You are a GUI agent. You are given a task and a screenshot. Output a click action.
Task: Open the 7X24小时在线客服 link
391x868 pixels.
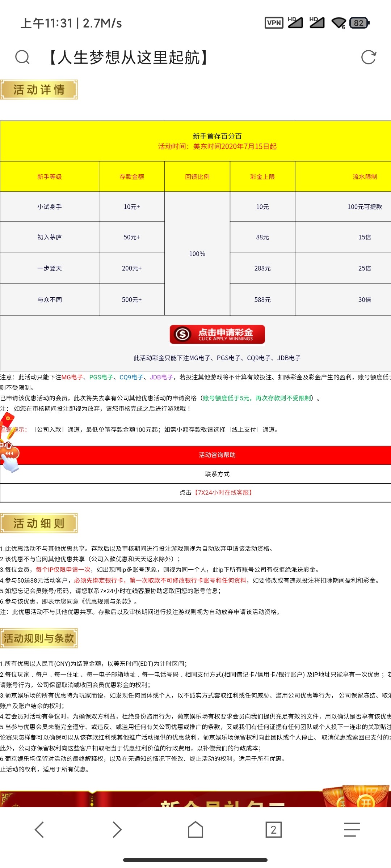pos(223,493)
